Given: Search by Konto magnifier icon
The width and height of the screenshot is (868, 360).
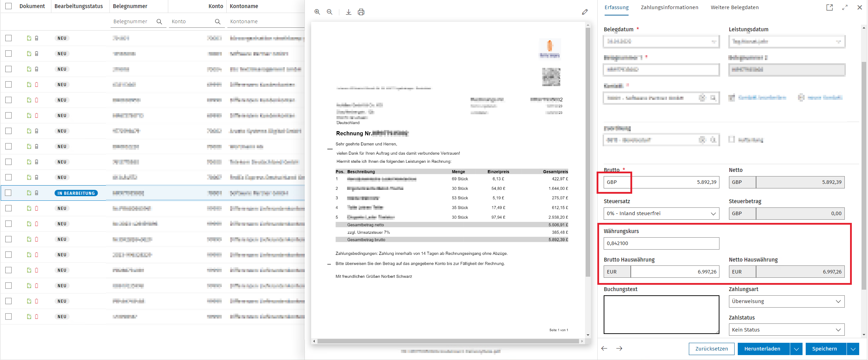Looking at the screenshot, I should pyautogui.click(x=218, y=21).
